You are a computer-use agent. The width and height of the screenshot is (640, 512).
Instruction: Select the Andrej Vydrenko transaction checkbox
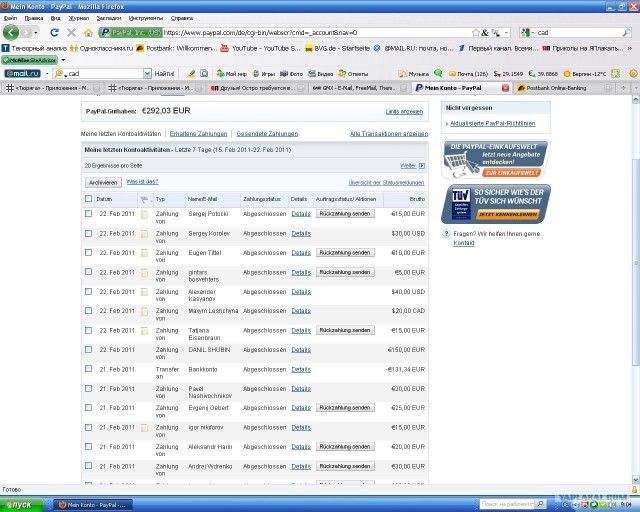point(88,466)
